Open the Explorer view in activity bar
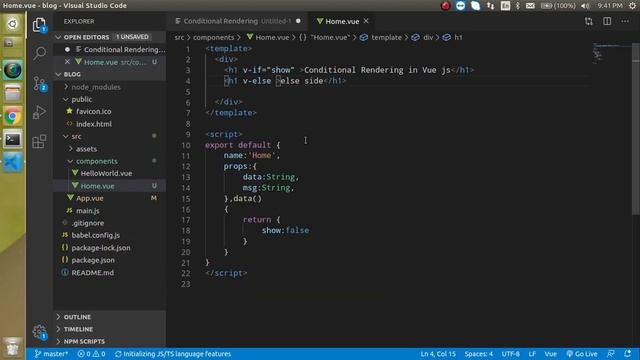640x360 pixels. 39,25
